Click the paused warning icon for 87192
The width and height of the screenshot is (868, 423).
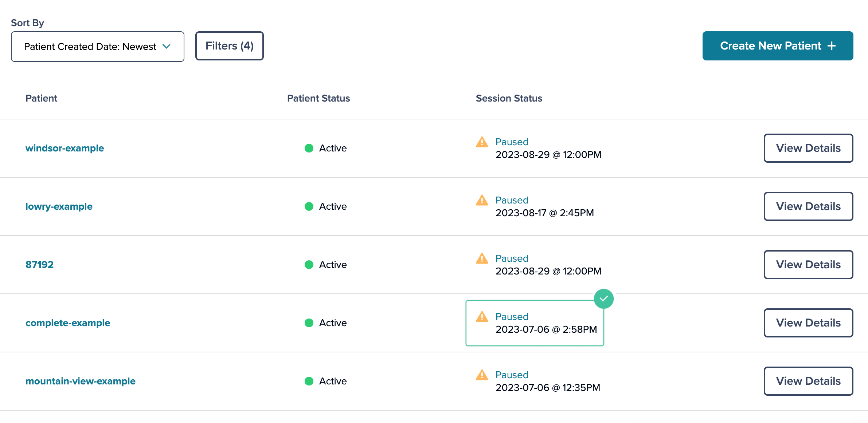482,258
